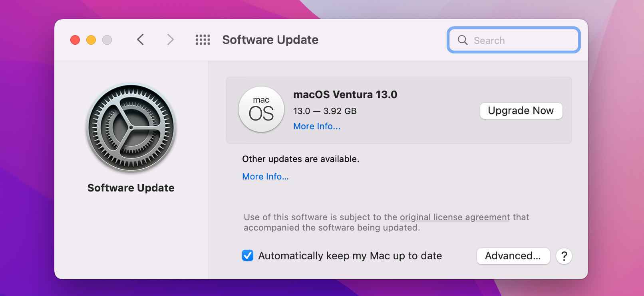Open help with the question mark button
644x296 pixels.
click(x=564, y=256)
